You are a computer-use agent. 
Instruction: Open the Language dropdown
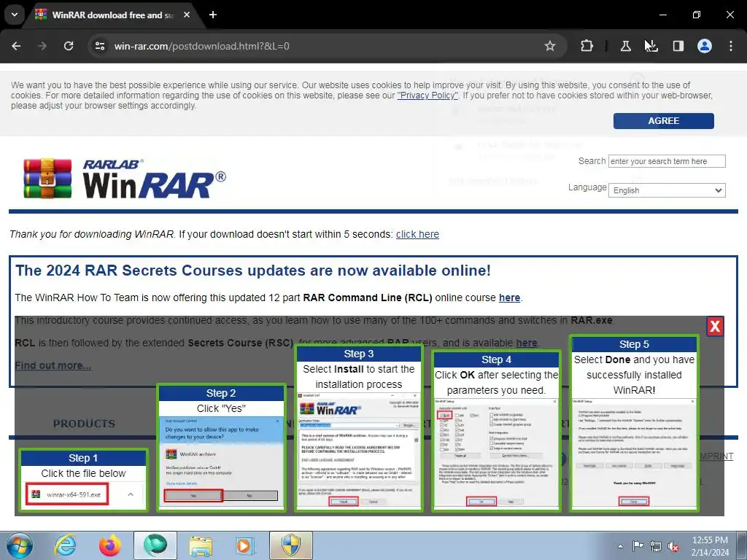pyautogui.click(x=667, y=190)
